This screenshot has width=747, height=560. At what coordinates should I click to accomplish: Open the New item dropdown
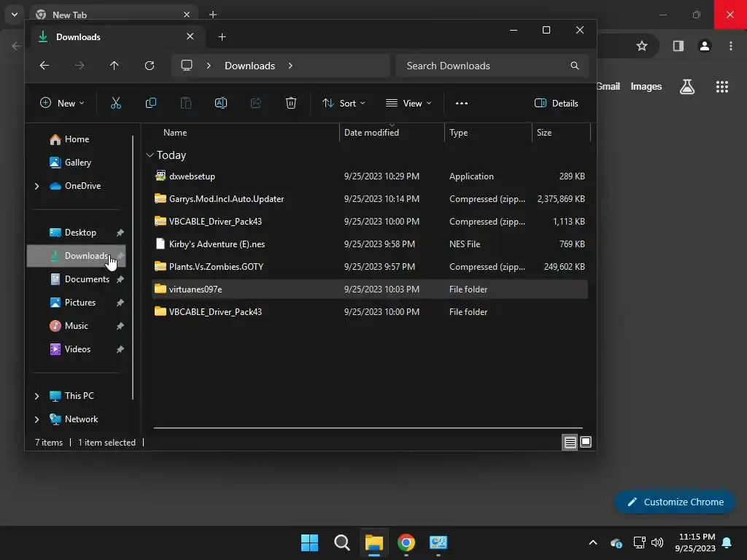click(x=63, y=103)
